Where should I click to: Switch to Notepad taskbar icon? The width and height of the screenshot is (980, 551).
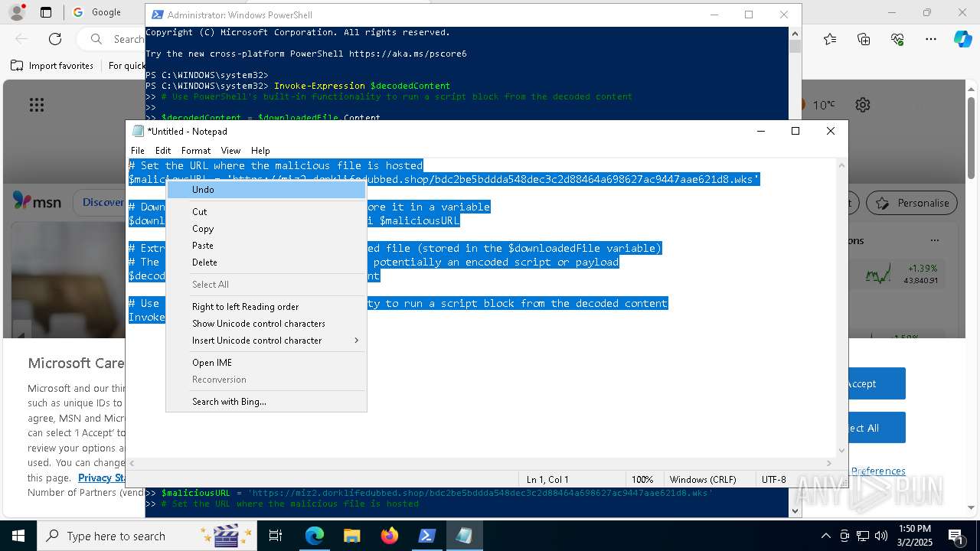pos(465,536)
